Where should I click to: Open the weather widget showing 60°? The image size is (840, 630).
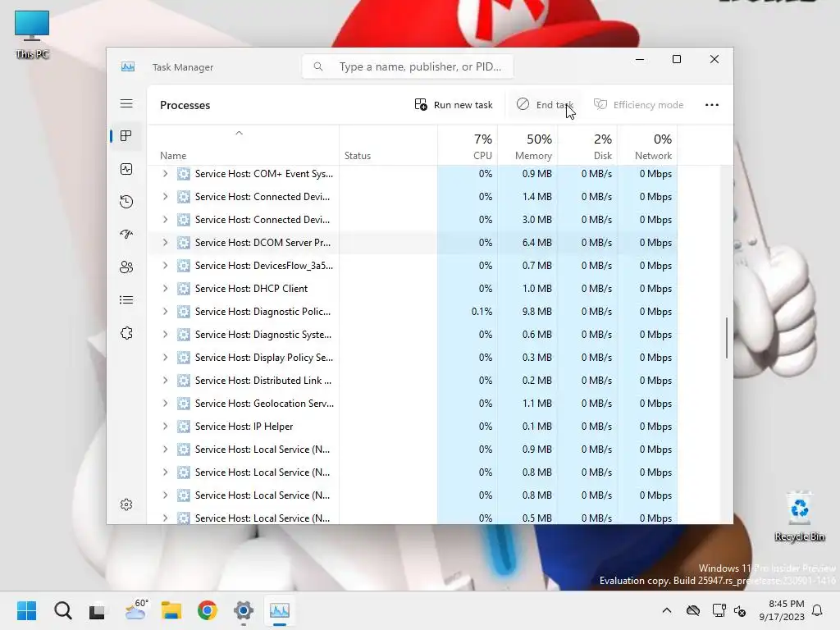[136, 610]
